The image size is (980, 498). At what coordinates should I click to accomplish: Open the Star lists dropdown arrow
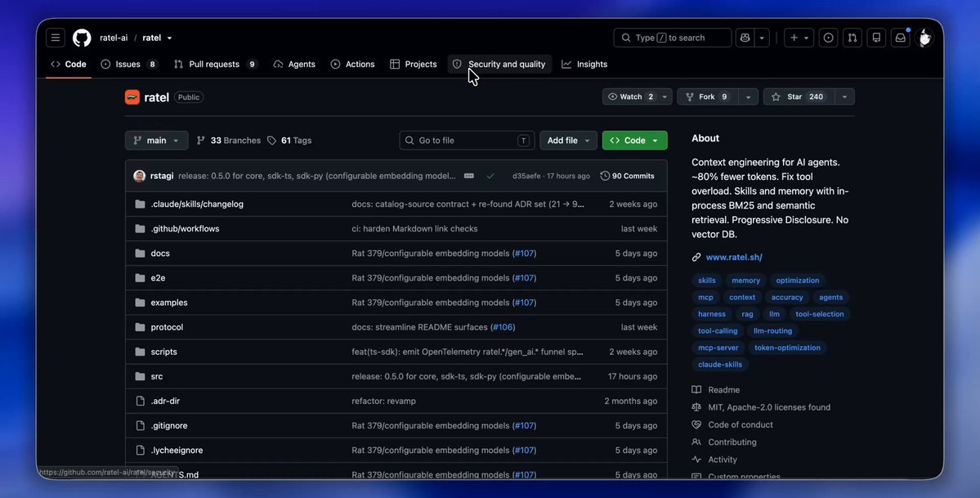pyautogui.click(x=844, y=97)
